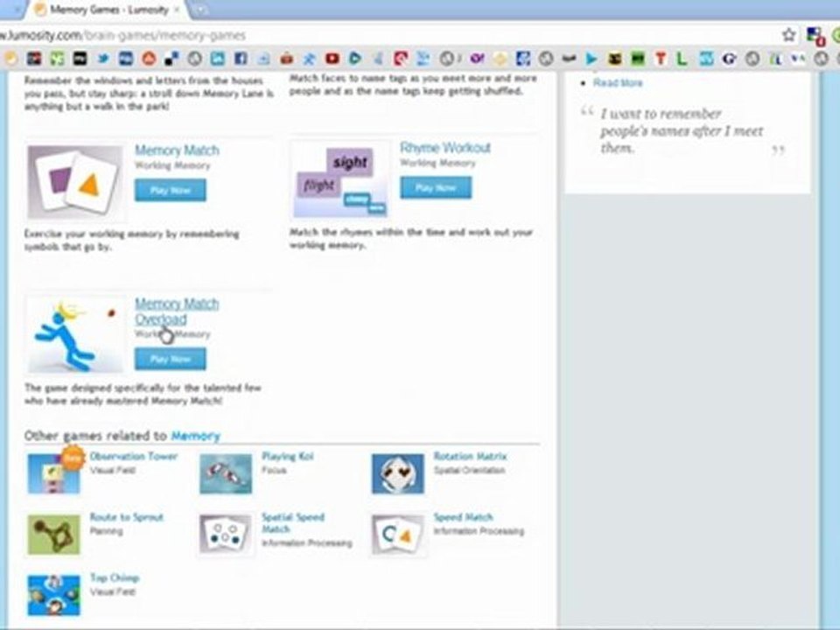Open the green letter L bookmark
The image size is (840, 630).
coord(682,59)
